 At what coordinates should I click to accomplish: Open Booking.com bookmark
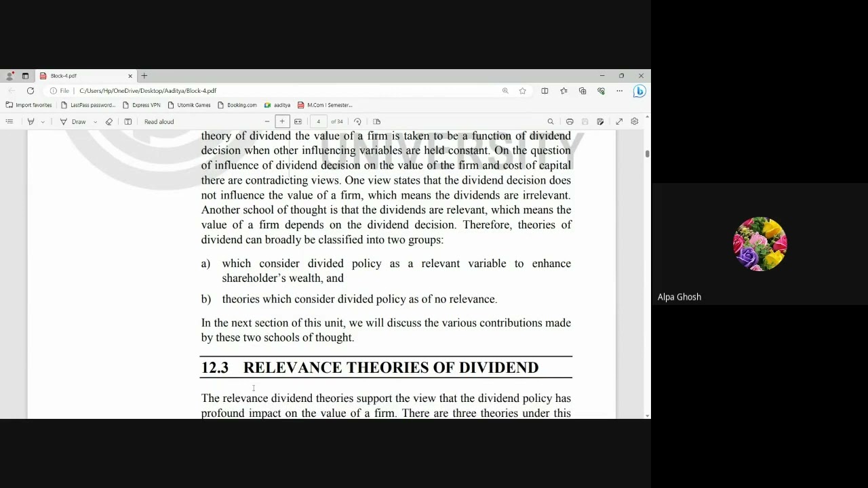(x=237, y=105)
